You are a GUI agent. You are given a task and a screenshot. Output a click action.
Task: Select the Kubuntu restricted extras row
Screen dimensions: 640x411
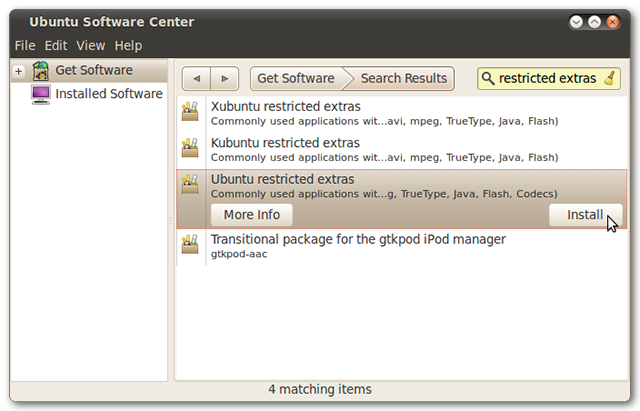(x=402, y=150)
